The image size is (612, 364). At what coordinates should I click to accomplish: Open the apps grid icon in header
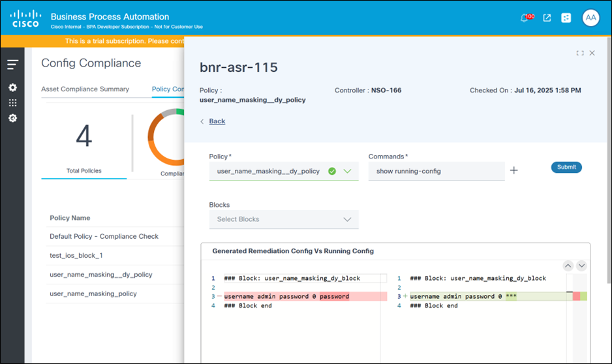(566, 18)
